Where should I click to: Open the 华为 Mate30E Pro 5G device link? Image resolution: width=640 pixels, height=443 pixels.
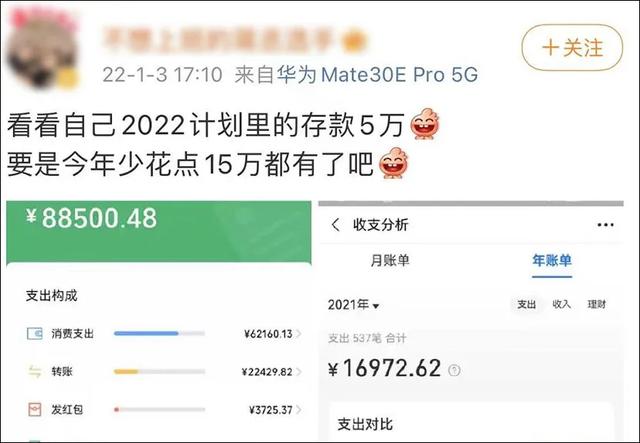click(377, 75)
